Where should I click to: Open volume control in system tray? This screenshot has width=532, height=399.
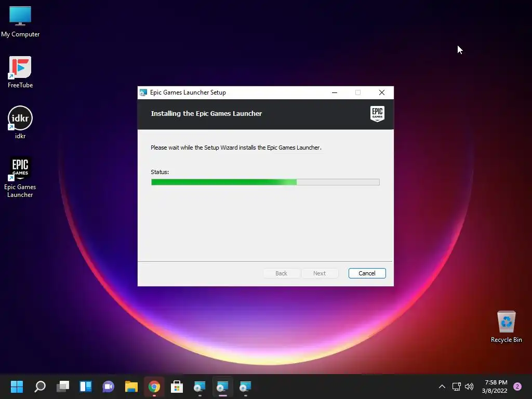469,387
